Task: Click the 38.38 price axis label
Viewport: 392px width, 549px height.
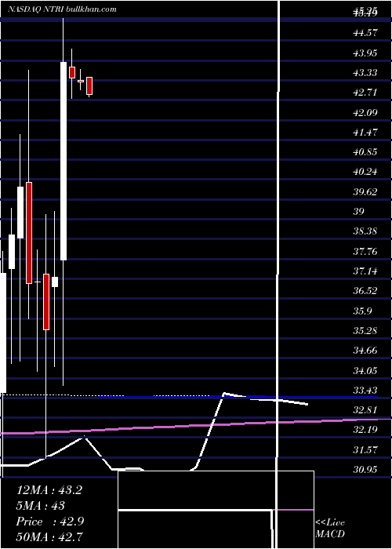Action: coord(365,231)
